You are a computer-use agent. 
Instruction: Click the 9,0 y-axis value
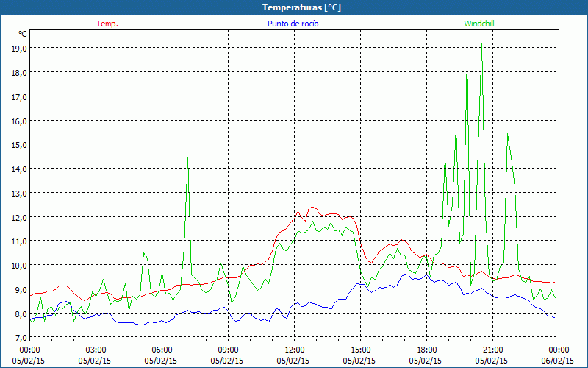pyautogui.click(x=21, y=289)
